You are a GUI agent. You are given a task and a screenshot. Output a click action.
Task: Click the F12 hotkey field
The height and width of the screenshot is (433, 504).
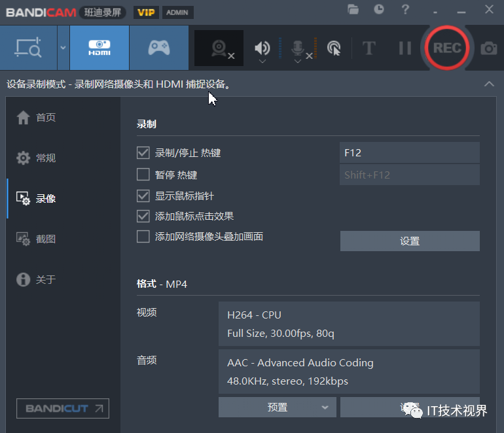pos(410,152)
